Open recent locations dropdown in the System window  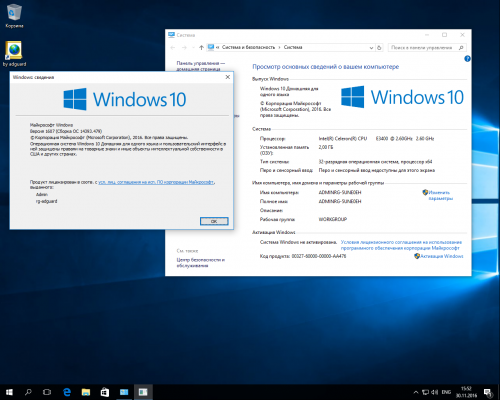(x=193, y=48)
